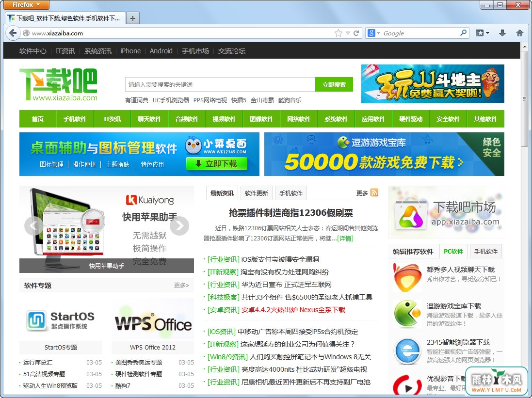Select the PC软件 recommended tab
Screen dimensions: 532x398
(x=453, y=251)
